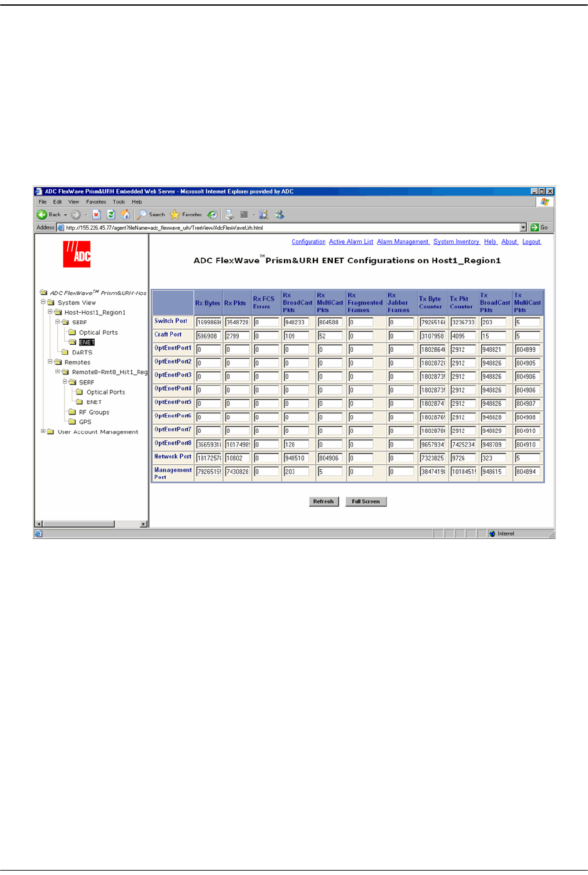
Task: Click the DARTS folder icon
Action: 64,352
